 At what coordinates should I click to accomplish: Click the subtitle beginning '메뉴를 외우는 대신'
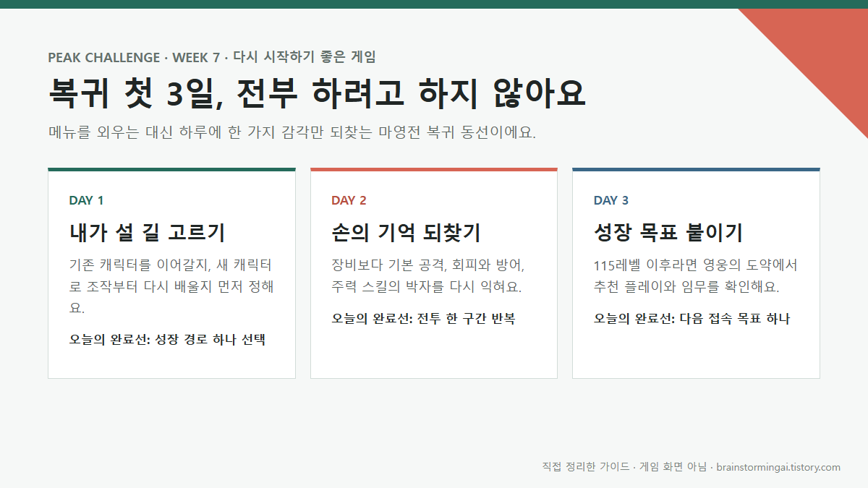pyautogui.click(x=292, y=133)
